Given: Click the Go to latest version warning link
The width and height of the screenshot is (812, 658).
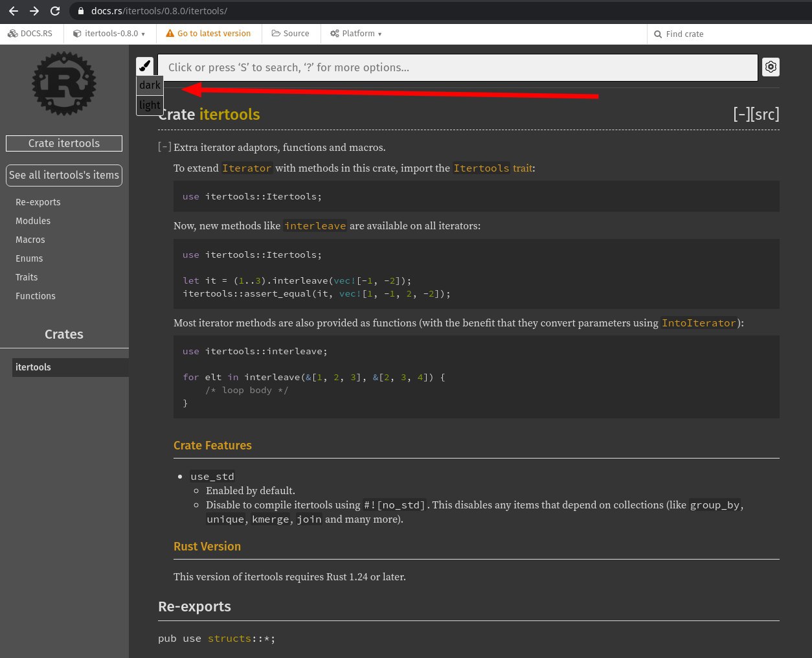Looking at the screenshot, I should pyautogui.click(x=209, y=34).
